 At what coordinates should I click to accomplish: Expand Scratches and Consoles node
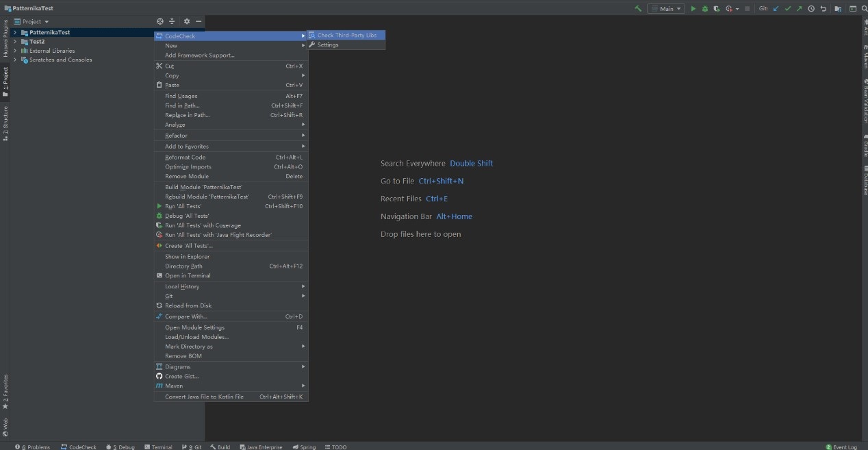pyautogui.click(x=15, y=60)
